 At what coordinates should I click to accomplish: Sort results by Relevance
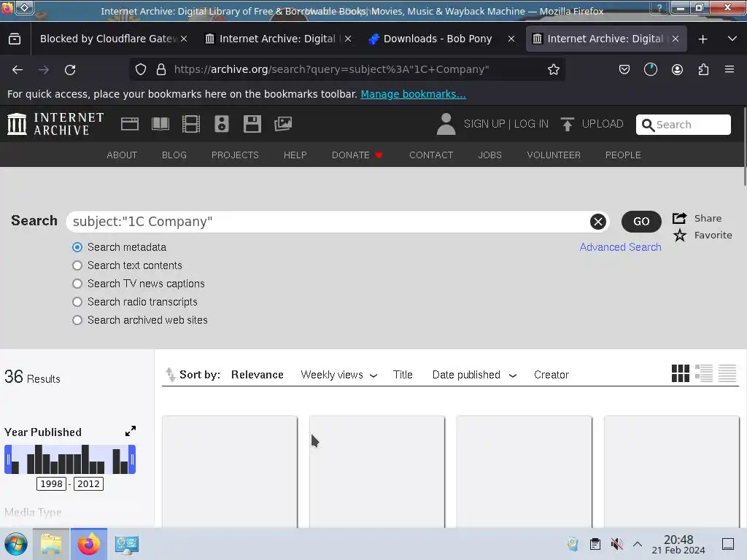tap(258, 375)
